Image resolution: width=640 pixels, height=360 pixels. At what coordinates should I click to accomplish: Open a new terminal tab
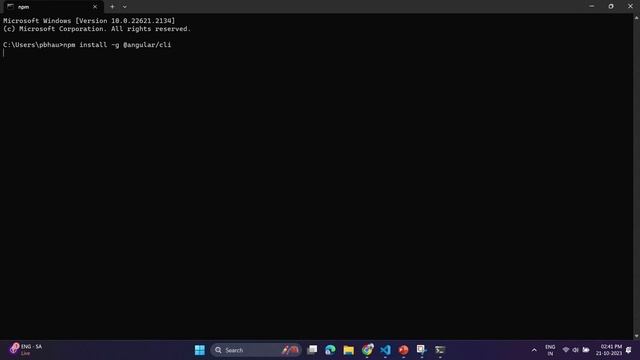pyautogui.click(x=112, y=7)
